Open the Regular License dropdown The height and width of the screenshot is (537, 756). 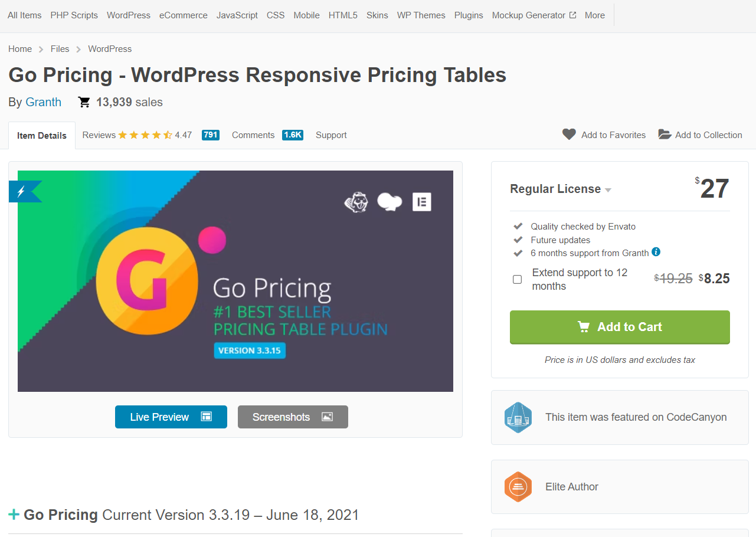(561, 189)
